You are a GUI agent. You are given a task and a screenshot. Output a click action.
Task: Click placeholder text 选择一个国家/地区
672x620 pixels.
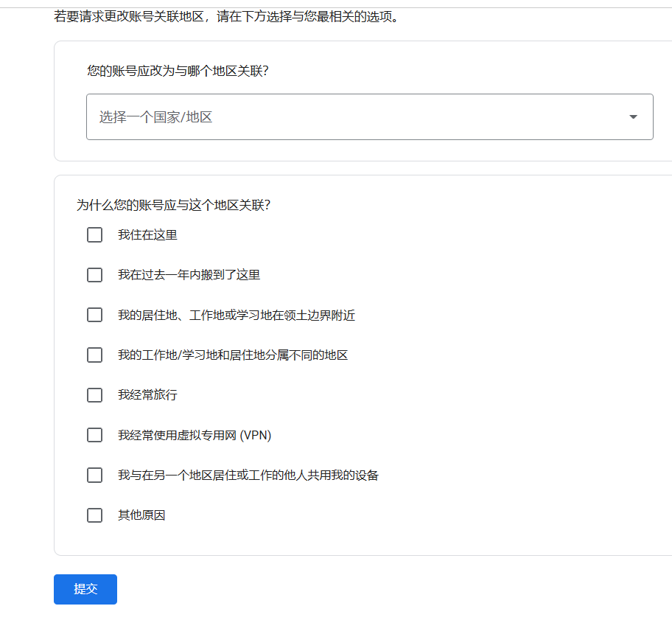pos(155,117)
